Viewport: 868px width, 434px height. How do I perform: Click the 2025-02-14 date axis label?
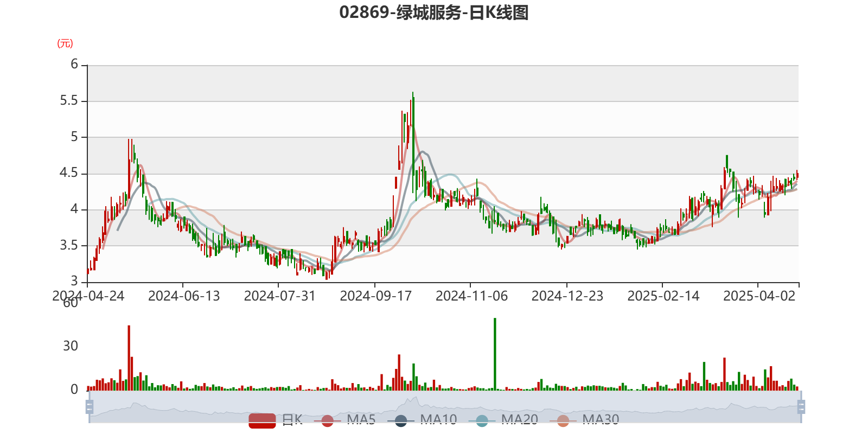pos(663,296)
